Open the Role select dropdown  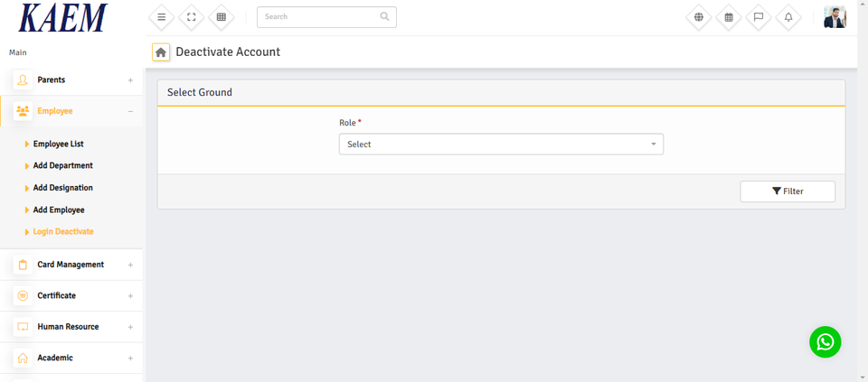[501, 144]
